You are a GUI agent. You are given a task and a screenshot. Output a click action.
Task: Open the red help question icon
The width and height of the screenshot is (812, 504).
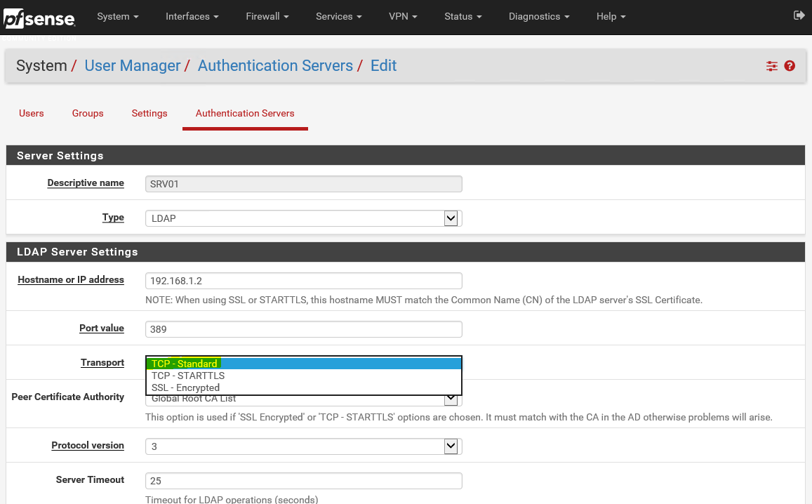pyautogui.click(x=790, y=66)
